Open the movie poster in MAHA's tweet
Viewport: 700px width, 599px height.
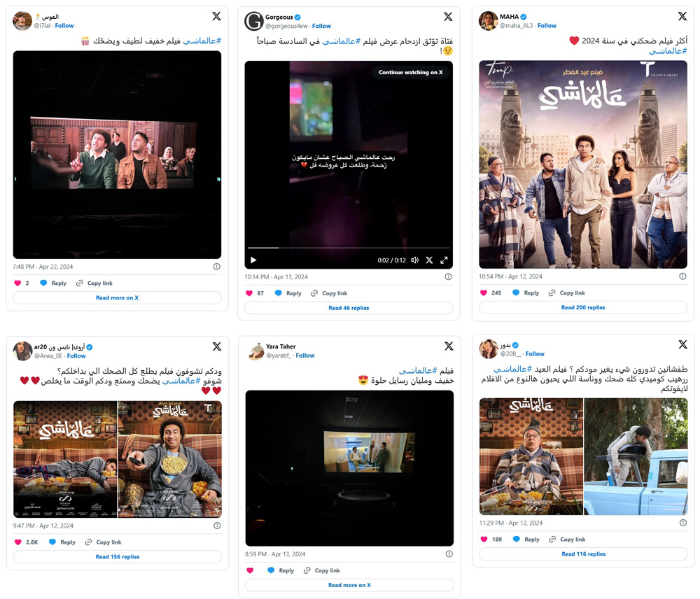coord(583,164)
